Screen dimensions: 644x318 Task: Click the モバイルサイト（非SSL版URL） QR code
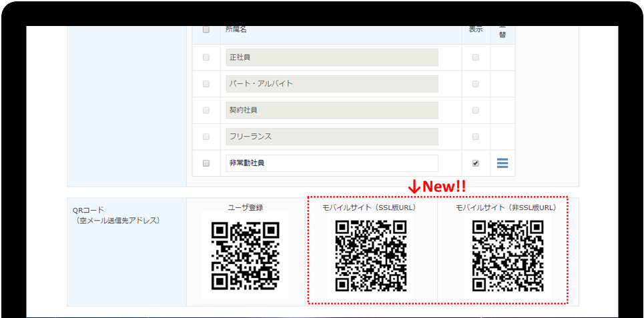pyautogui.click(x=508, y=256)
